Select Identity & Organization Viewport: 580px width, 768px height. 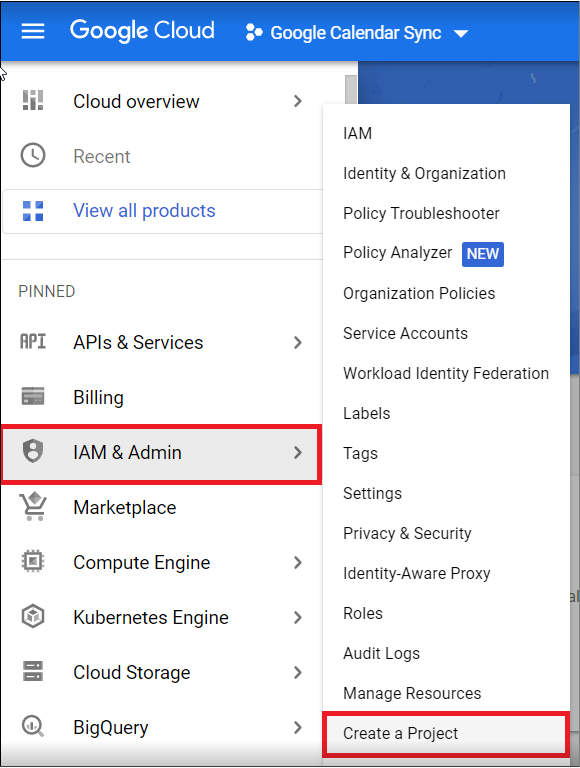coord(424,173)
